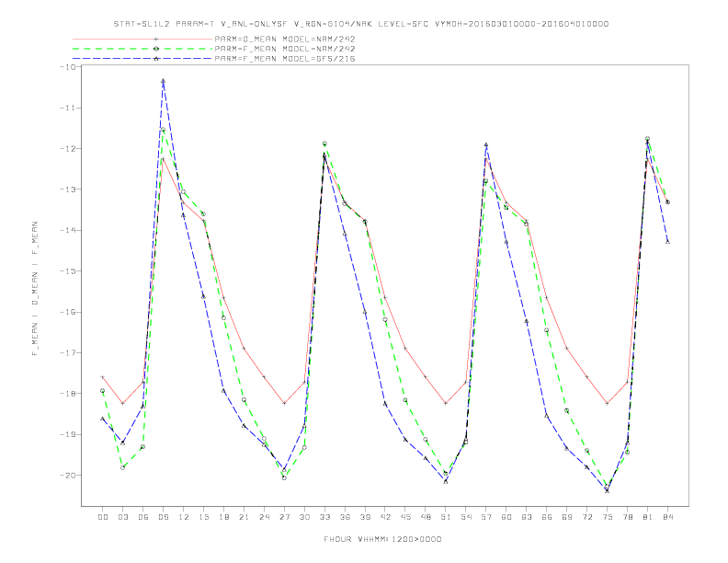Click the x-axis tick label 27
728x563 pixels.
284,517
